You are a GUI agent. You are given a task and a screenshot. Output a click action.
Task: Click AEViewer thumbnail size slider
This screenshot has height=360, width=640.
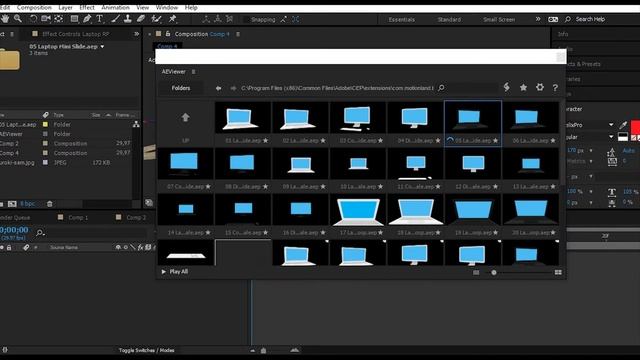[x=494, y=272]
